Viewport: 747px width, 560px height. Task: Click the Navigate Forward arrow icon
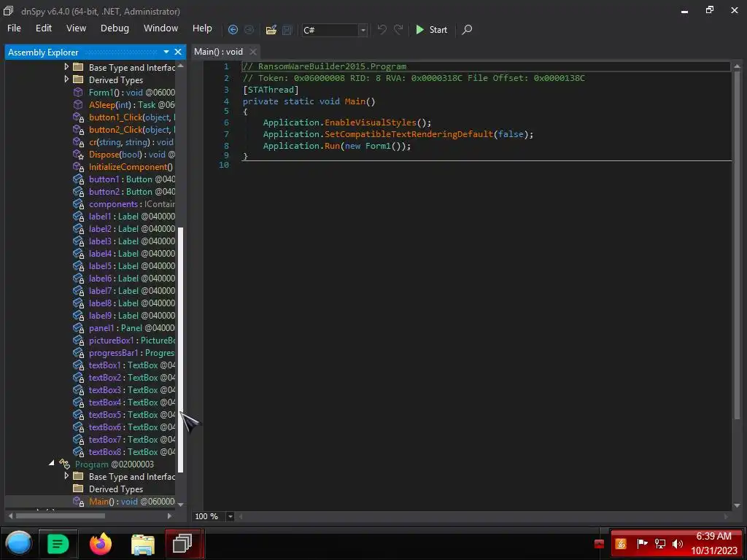pyautogui.click(x=249, y=29)
